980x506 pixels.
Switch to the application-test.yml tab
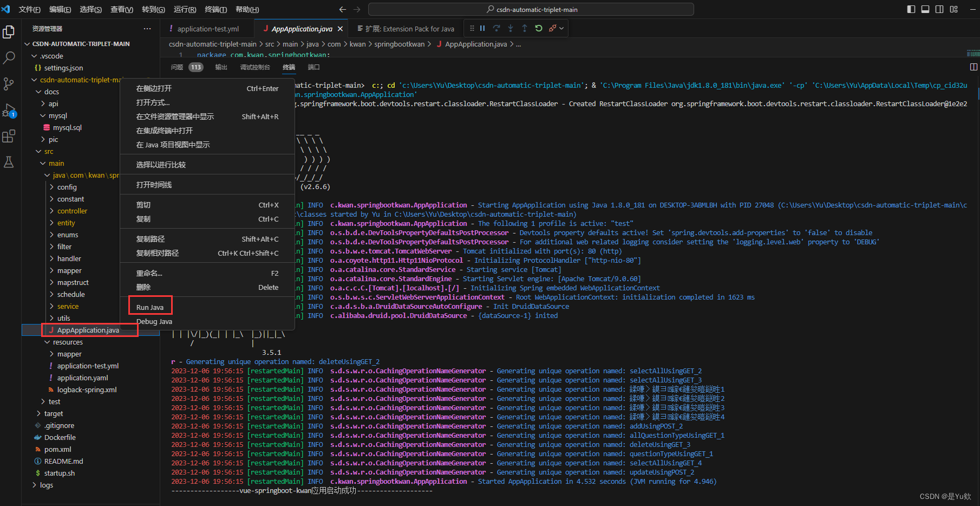pos(207,28)
